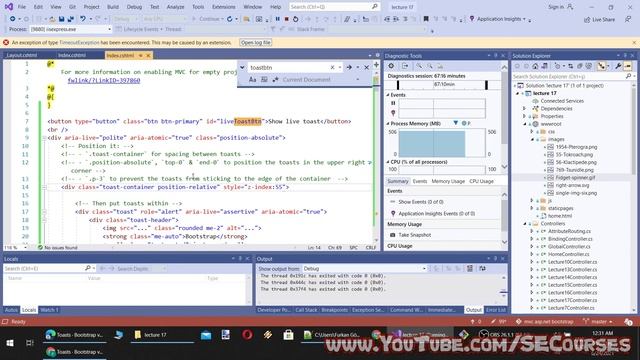Image resolution: width=640 pixels, height=360 pixels.
Task: Toggle Match case in Find box
Action: (252, 80)
